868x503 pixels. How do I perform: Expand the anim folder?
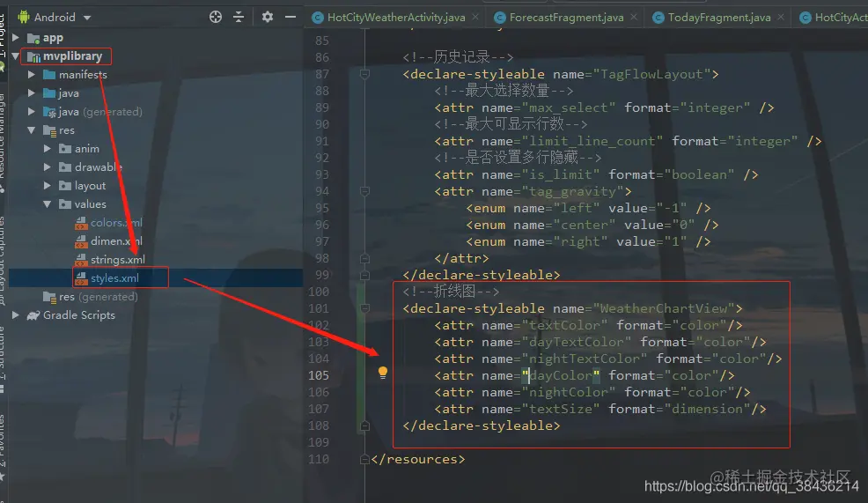(48, 149)
